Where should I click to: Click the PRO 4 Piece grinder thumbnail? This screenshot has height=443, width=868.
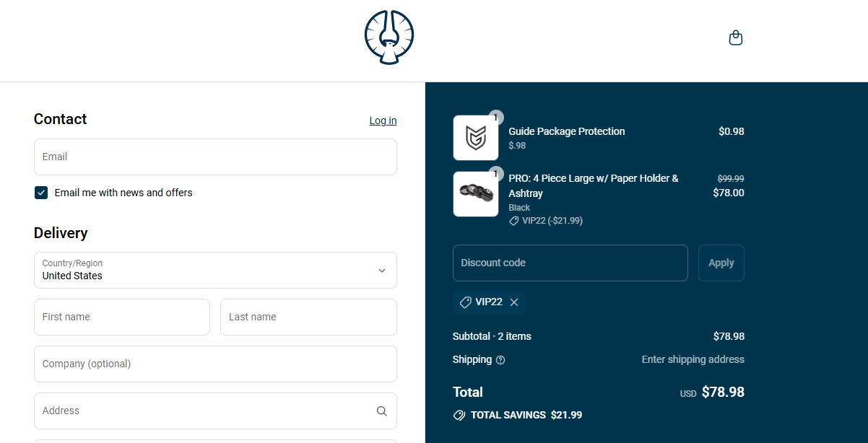475,194
